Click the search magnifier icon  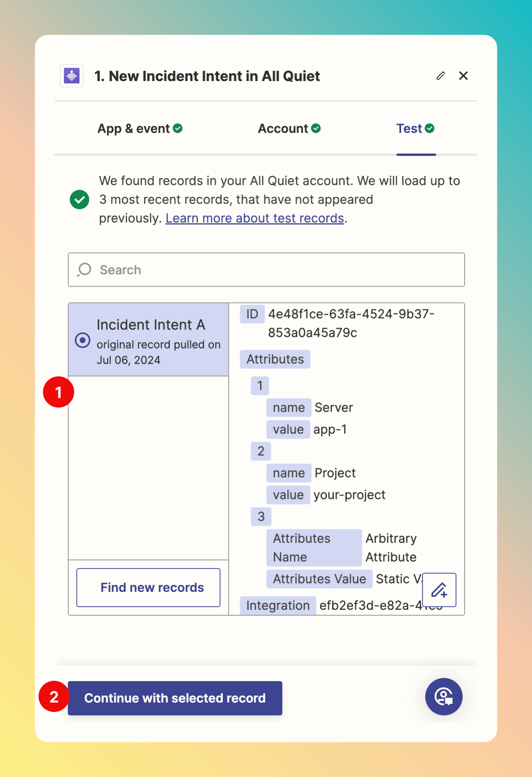(x=84, y=270)
